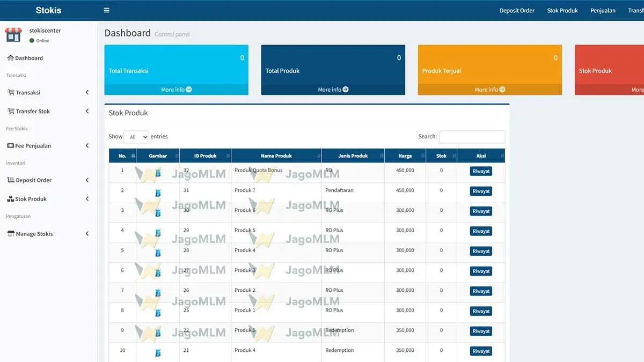The height and width of the screenshot is (362, 644).
Task: Click the stokiscenter store icon
Action: 13,34
